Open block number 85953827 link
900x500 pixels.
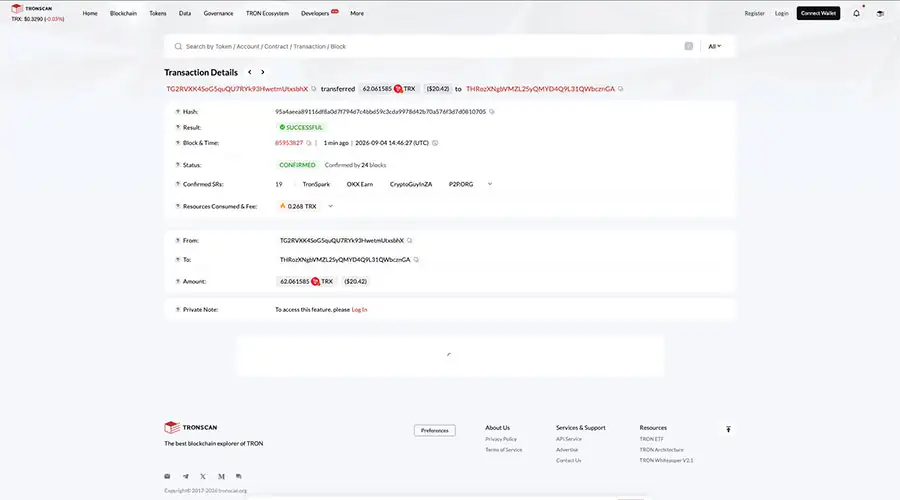point(289,143)
